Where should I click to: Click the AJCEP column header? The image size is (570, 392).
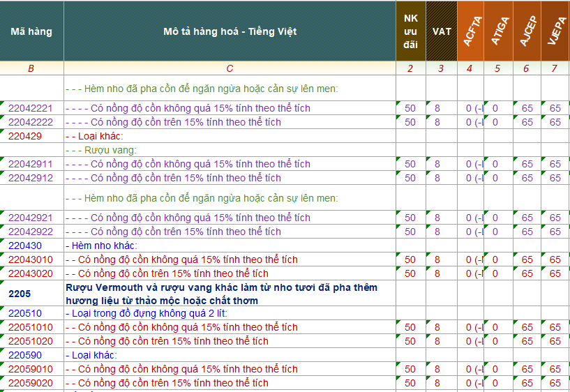tap(526, 31)
